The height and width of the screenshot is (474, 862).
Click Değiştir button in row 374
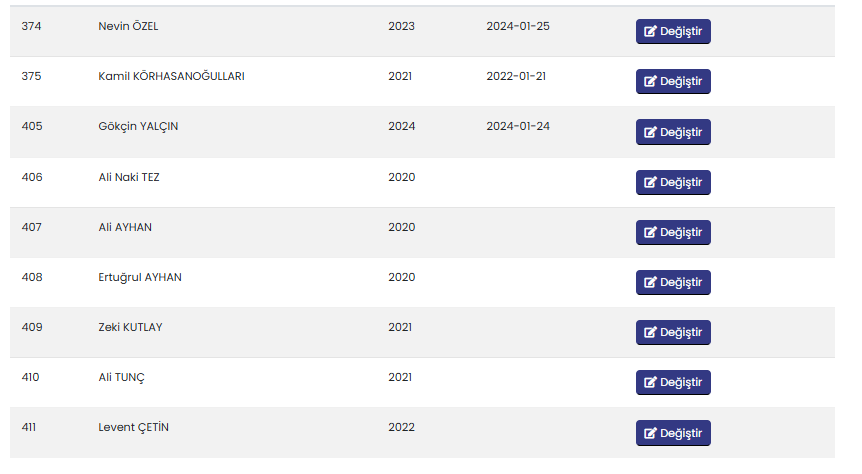673,31
